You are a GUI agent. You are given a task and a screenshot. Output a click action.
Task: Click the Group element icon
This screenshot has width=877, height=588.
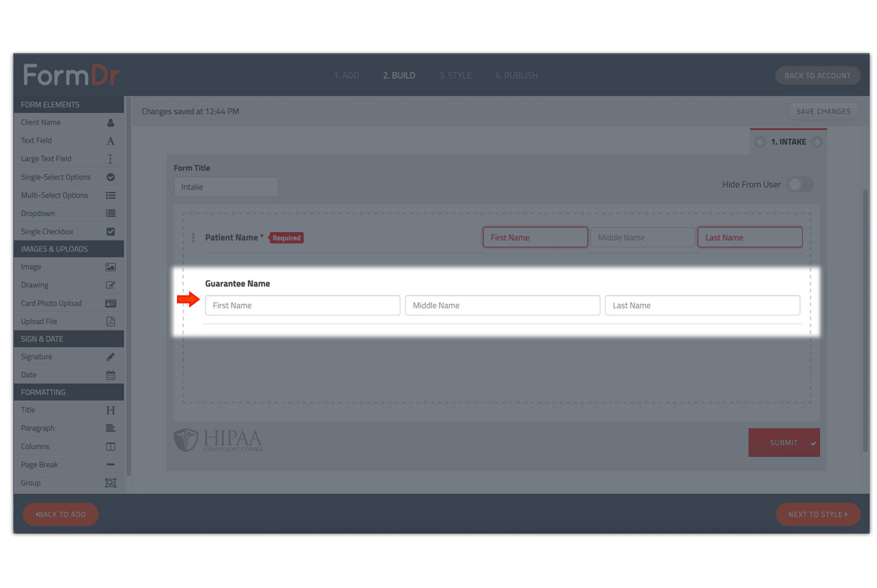[111, 483]
